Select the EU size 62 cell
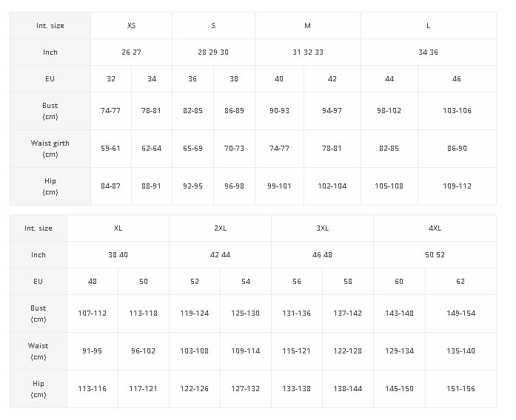Screen dimensions: 516x420 460,281
